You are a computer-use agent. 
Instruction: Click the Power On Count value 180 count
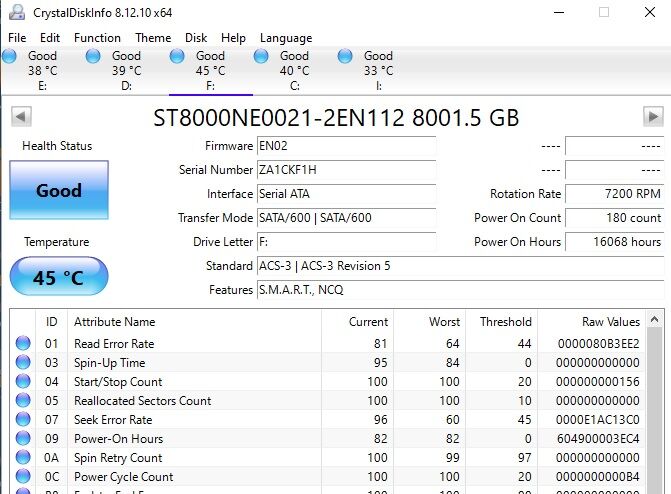tap(615, 218)
